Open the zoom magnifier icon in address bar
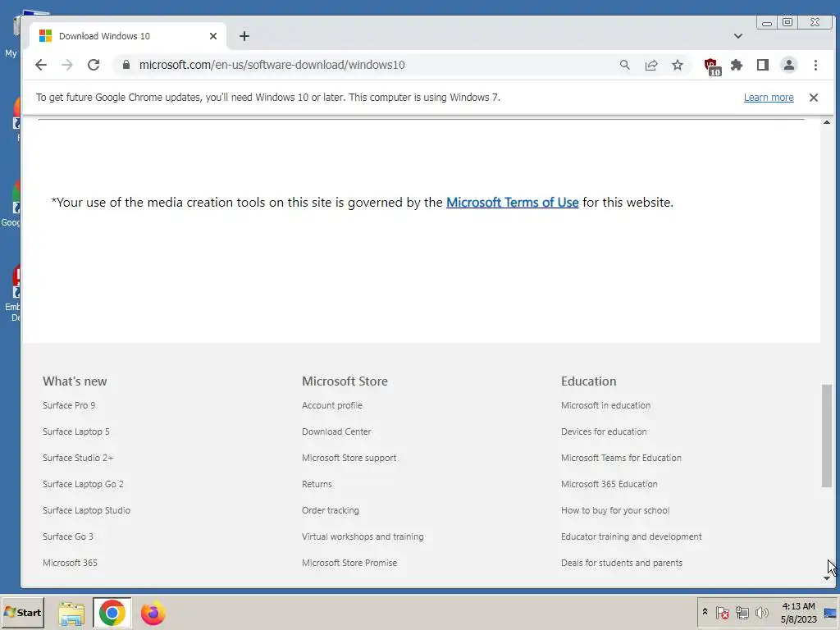This screenshot has width=840, height=630. pyautogui.click(x=624, y=65)
